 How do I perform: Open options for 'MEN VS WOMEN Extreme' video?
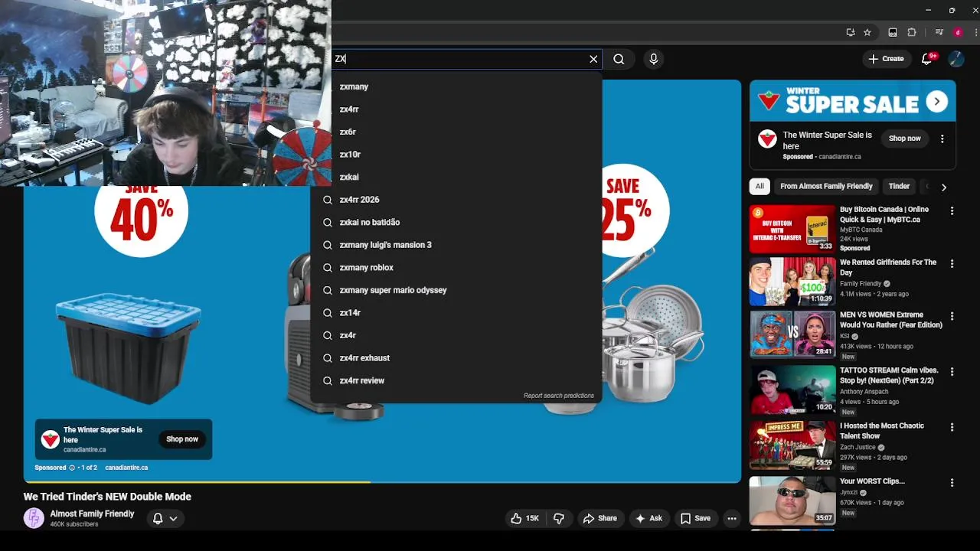point(952,316)
